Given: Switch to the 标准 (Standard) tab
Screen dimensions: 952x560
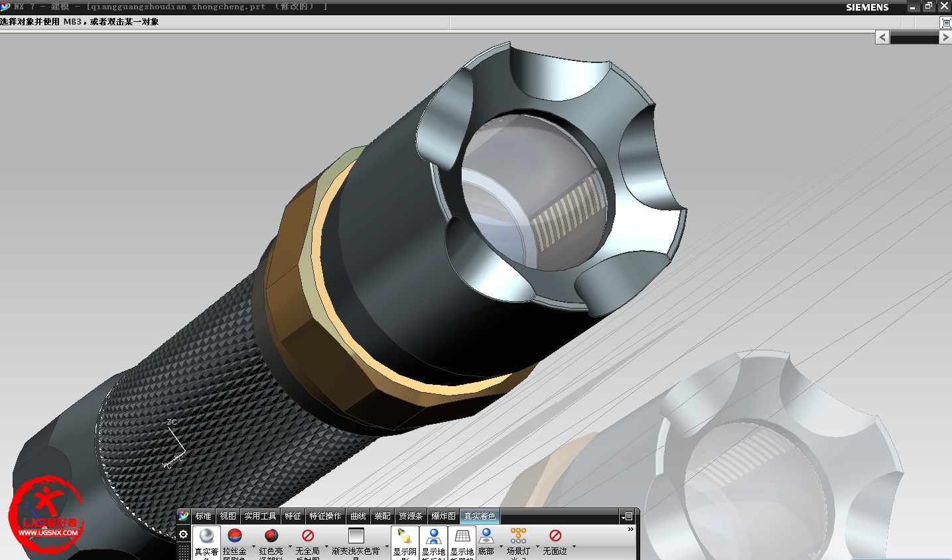Looking at the screenshot, I should pyautogui.click(x=204, y=516).
